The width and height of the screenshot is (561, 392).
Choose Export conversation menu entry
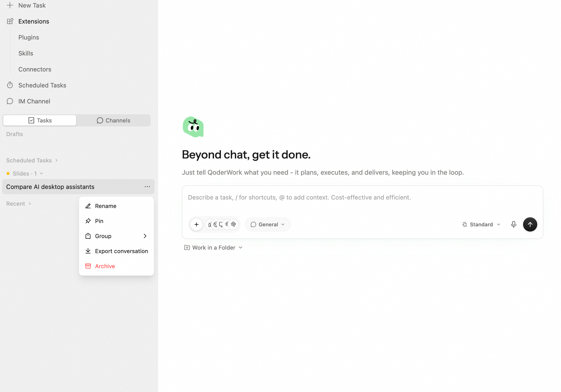[x=116, y=251]
